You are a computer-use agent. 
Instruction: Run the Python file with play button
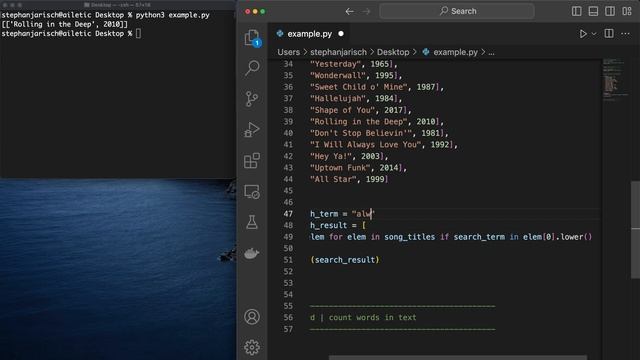583,34
